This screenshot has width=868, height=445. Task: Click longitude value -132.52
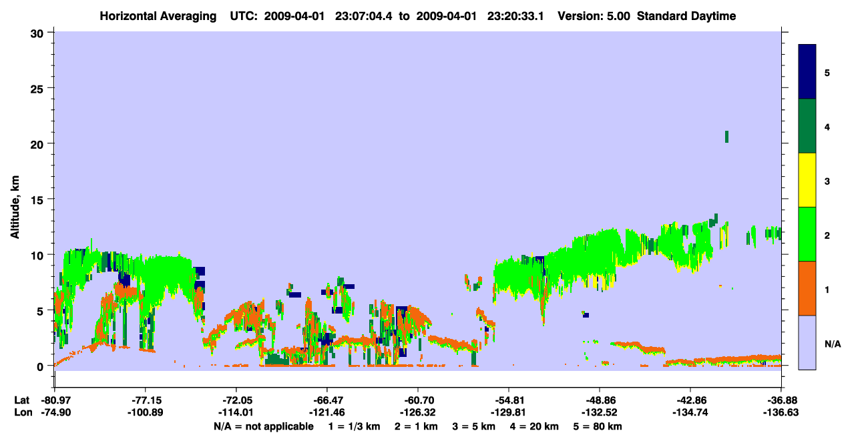pyautogui.click(x=599, y=413)
